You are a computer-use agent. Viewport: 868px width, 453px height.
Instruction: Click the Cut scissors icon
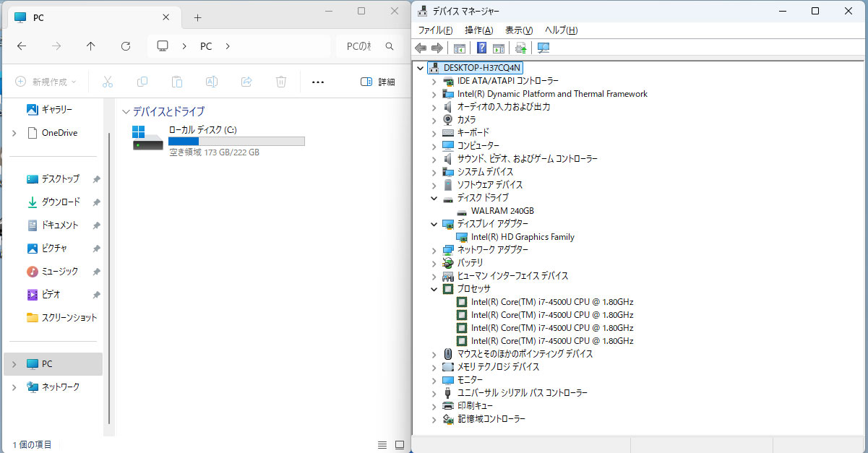click(108, 82)
